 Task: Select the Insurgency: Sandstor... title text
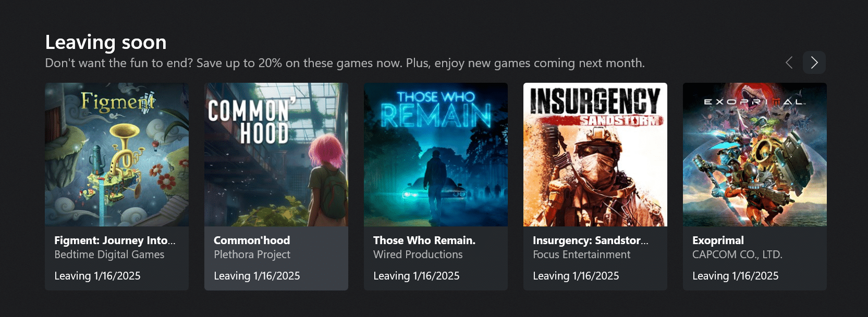pyautogui.click(x=591, y=240)
